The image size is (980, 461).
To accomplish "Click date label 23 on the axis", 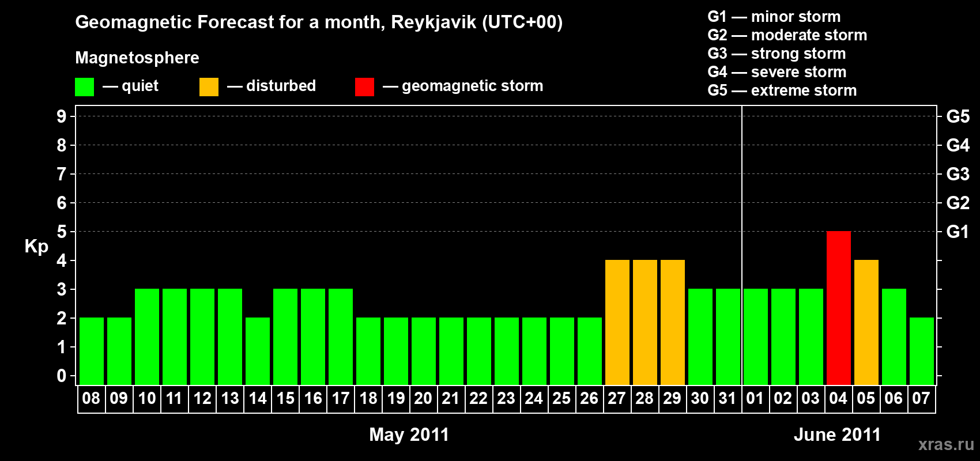I will [x=506, y=398].
